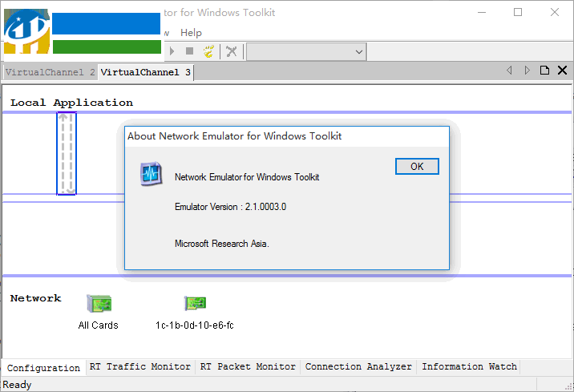Click the Microsoft Research Asia text
The image size is (574, 392).
[221, 244]
